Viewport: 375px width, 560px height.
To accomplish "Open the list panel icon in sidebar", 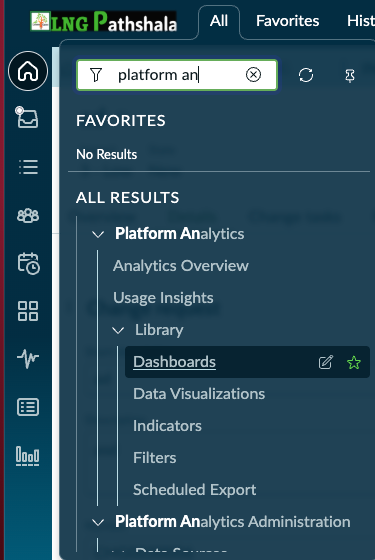I will click(28, 407).
